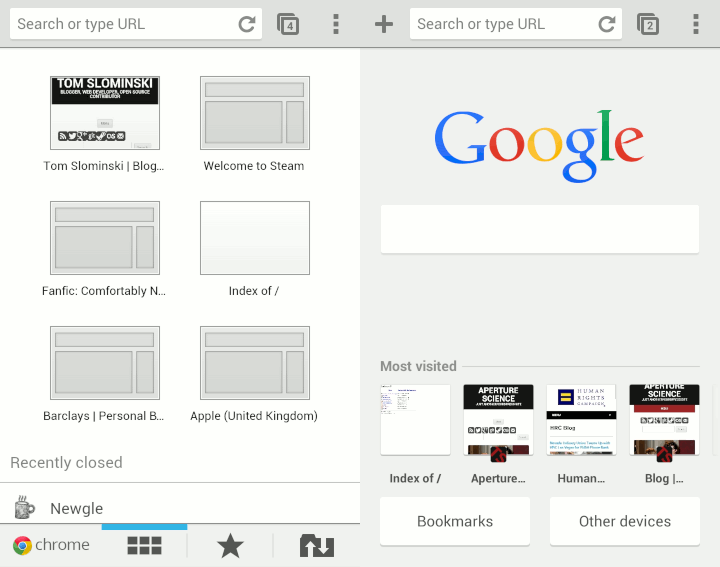720x567 pixels.
Task: Reload page in right Chrome window
Action: [607, 24]
